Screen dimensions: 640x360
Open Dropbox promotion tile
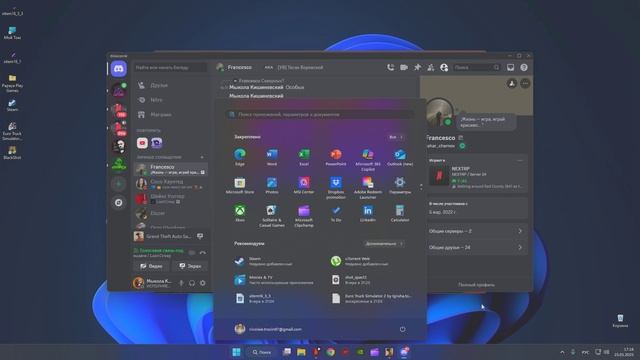click(x=336, y=188)
